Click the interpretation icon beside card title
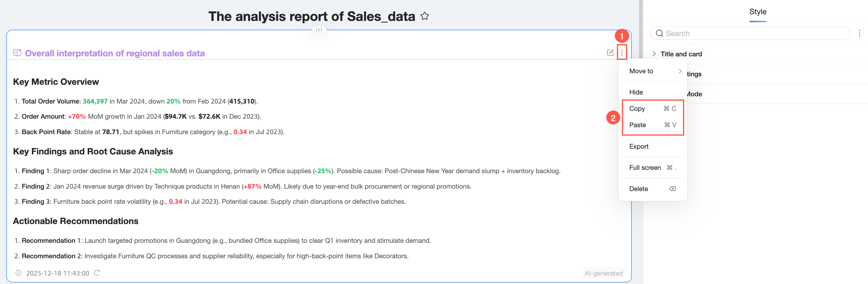868x284 pixels. click(x=17, y=53)
